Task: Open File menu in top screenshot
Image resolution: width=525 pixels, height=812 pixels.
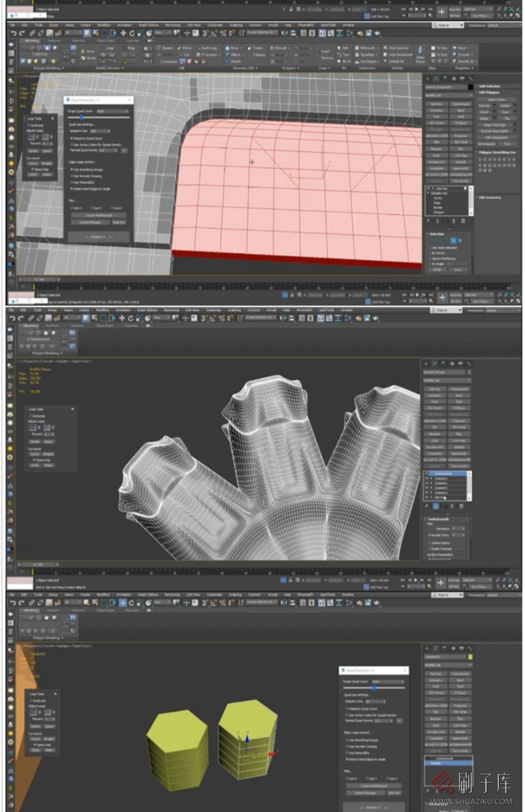Action: point(13,25)
